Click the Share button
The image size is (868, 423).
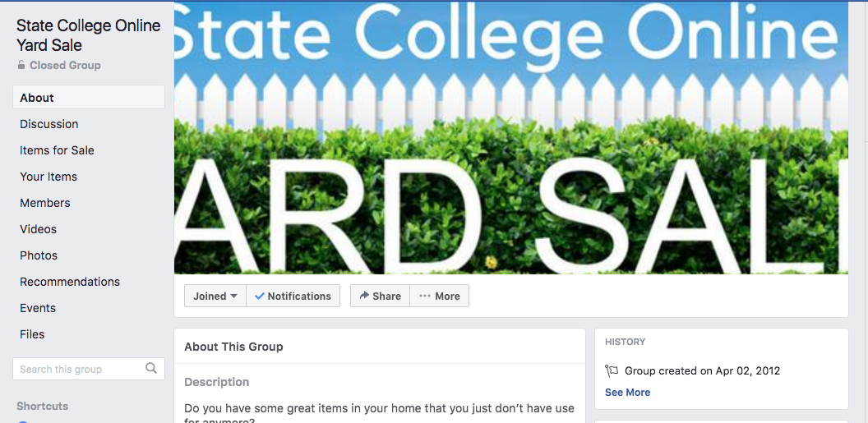pyautogui.click(x=380, y=296)
